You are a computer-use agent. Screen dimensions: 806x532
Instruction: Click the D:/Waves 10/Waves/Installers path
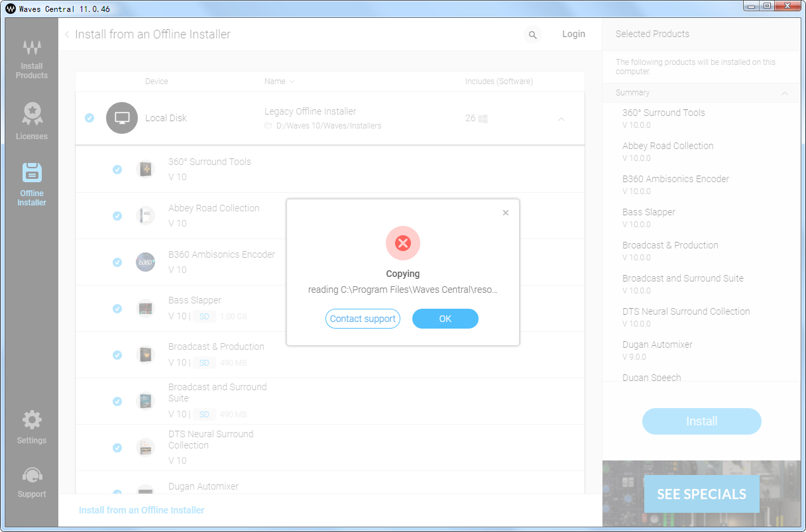(x=329, y=126)
